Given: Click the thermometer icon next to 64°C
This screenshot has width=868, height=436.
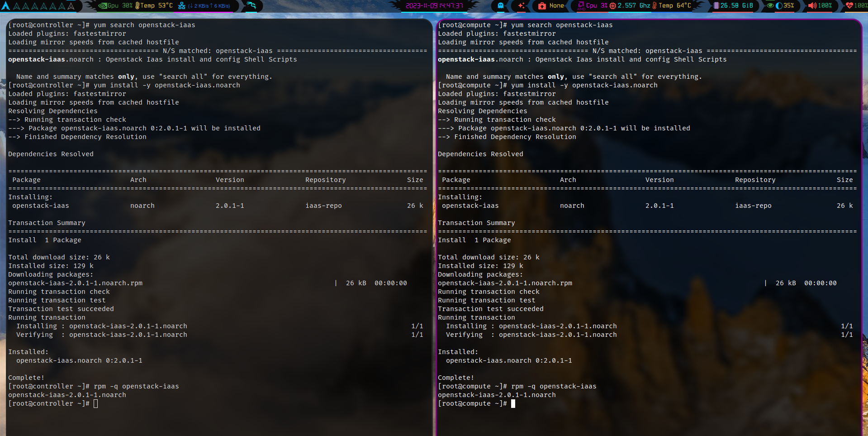Looking at the screenshot, I should pos(654,6).
